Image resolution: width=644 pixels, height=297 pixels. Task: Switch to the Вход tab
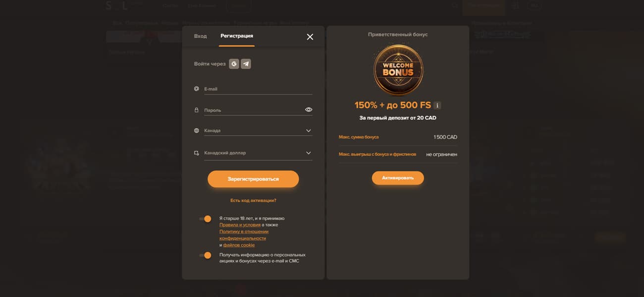[201, 36]
